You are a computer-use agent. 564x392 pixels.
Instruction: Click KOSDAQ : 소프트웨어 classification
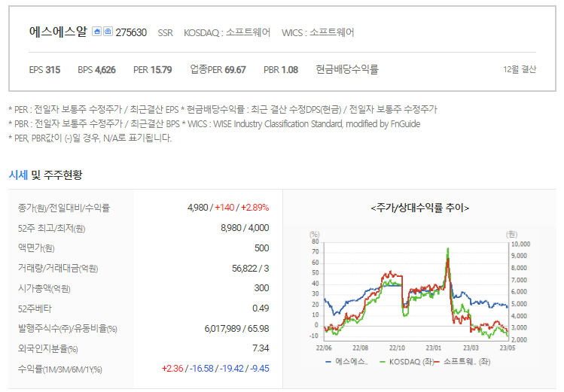[227, 32]
